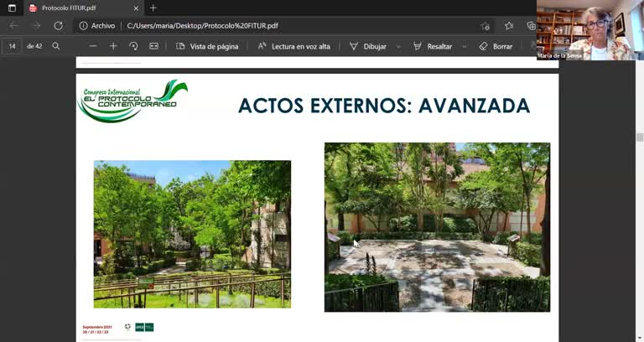Activate the Dibujar drawing tool
The width and height of the screenshot is (644, 342).
pos(368,46)
